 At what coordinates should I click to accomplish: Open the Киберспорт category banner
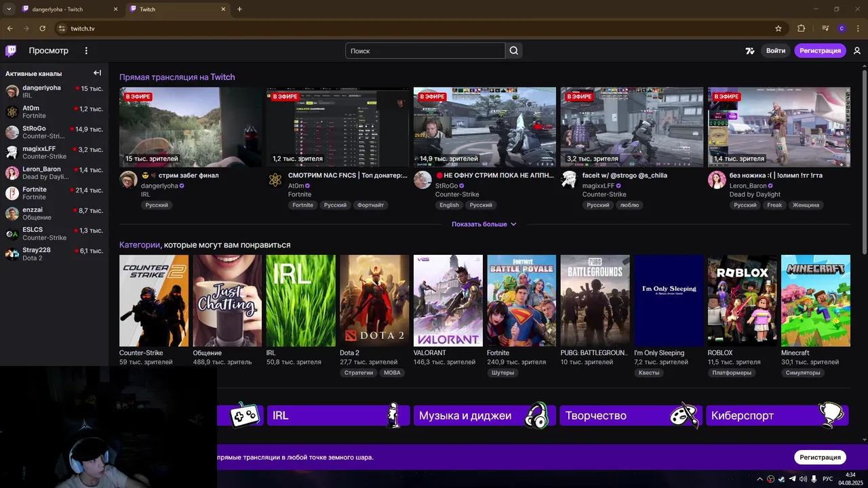pos(777,415)
